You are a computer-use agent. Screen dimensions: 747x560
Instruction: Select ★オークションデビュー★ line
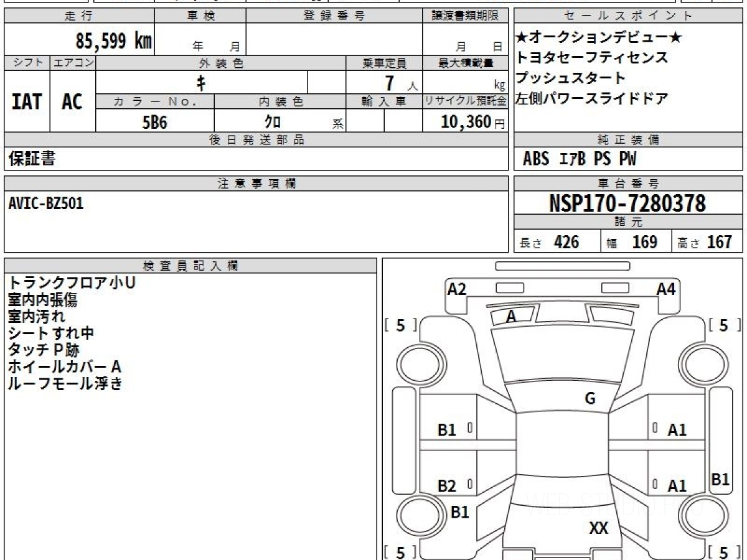[599, 38]
